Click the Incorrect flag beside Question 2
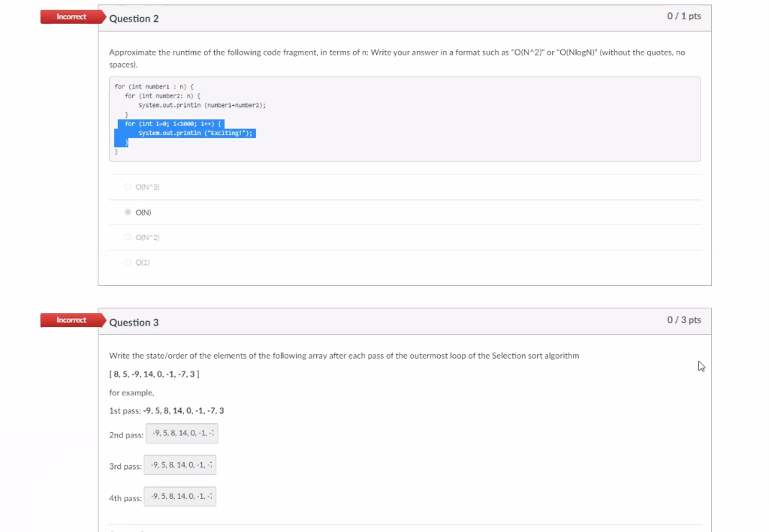 [73, 17]
